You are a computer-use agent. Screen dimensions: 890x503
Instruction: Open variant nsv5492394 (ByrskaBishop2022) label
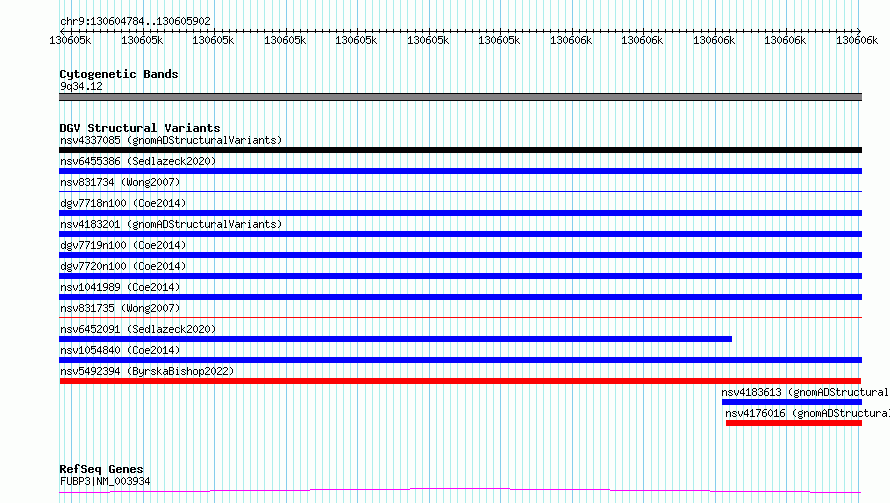[x=147, y=371]
